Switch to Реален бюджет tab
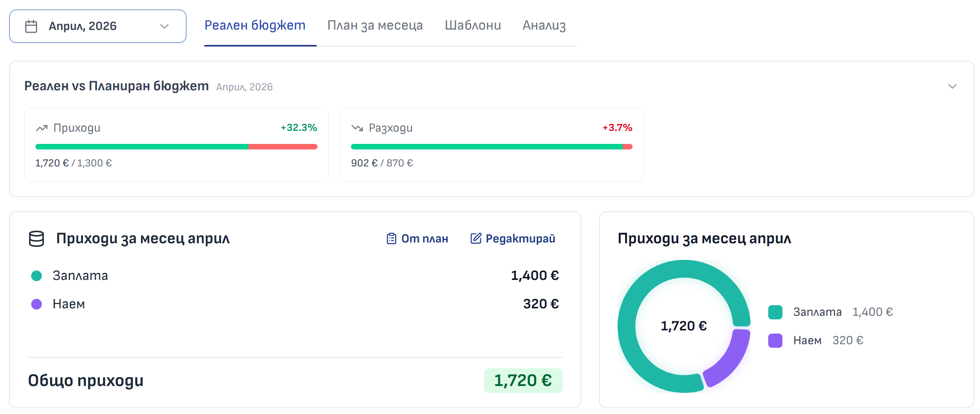 pos(255,25)
